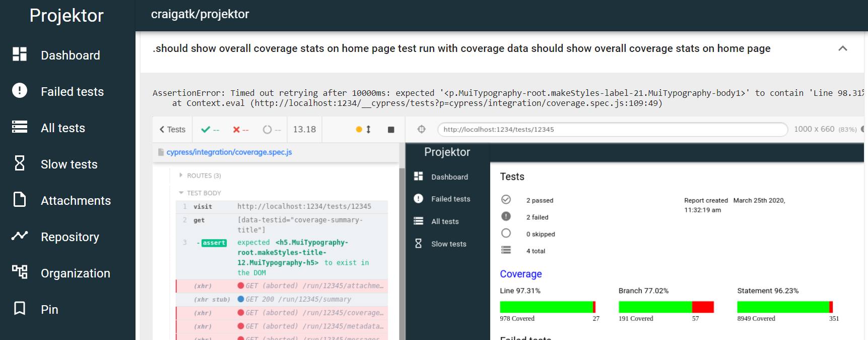Click the Cypress pending circle counter
The image size is (868, 340).
coord(272,130)
